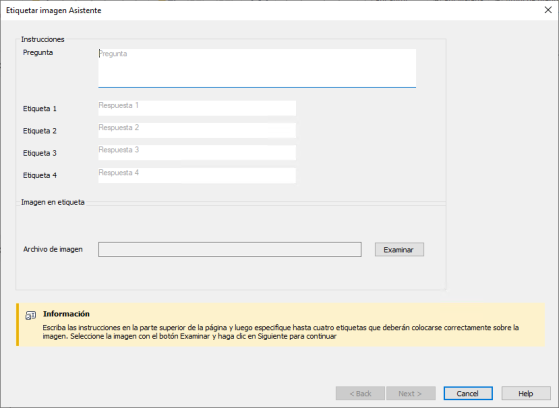Click the Pregunta label text
The height and width of the screenshot is (408, 559).
38,52
